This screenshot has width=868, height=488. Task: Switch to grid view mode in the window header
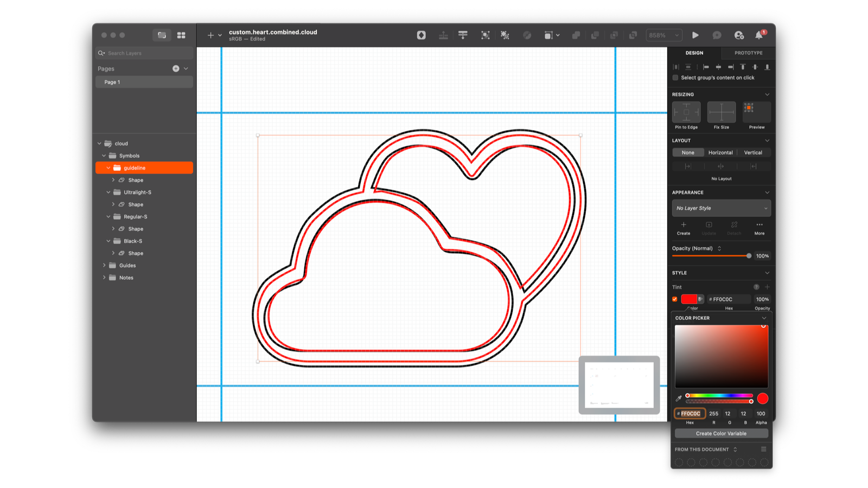pyautogui.click(x=181, y=35)
